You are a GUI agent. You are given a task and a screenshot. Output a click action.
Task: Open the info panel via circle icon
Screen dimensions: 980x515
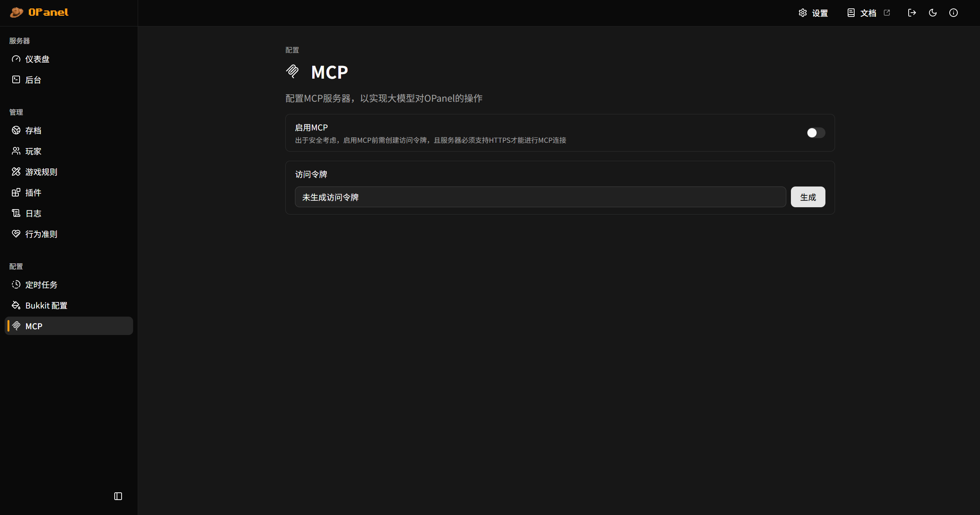[954, 13]
